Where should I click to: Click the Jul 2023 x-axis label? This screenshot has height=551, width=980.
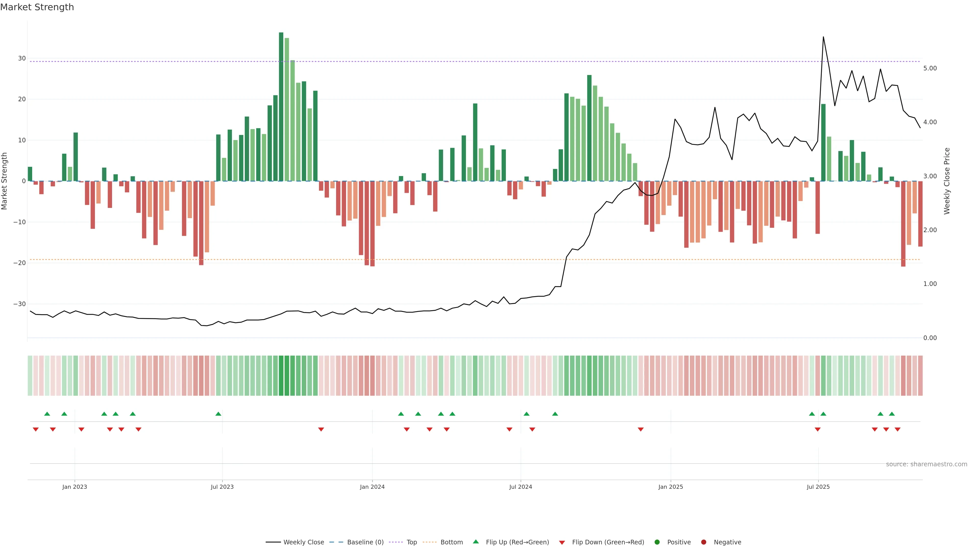coord(222,487)
